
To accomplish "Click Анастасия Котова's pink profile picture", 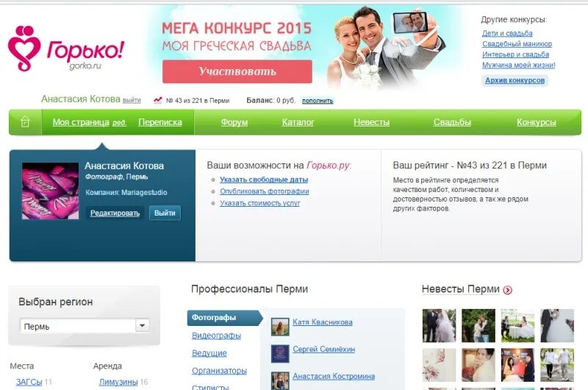I will (50, 191).
